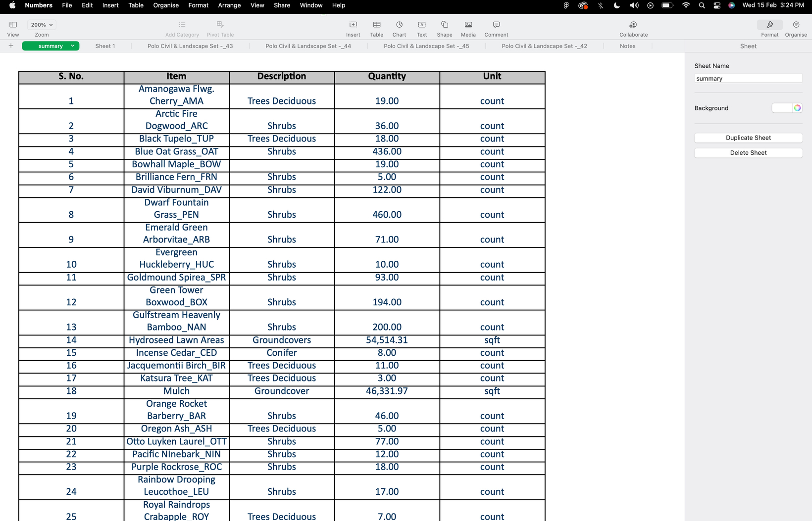Toggle Do Not Disturb moon icon
Image resolution: width=812 pixels, height=521 pixels.
tap(616, 5)
